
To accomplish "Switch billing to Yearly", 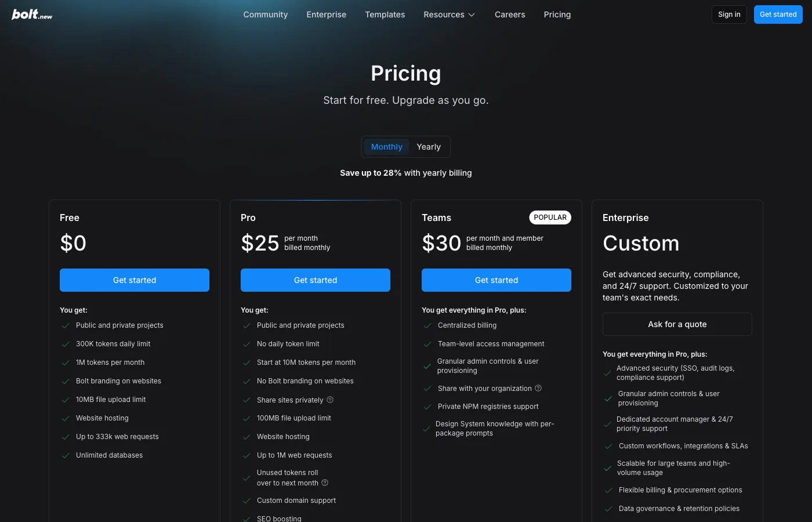I will tap(429, 147).
